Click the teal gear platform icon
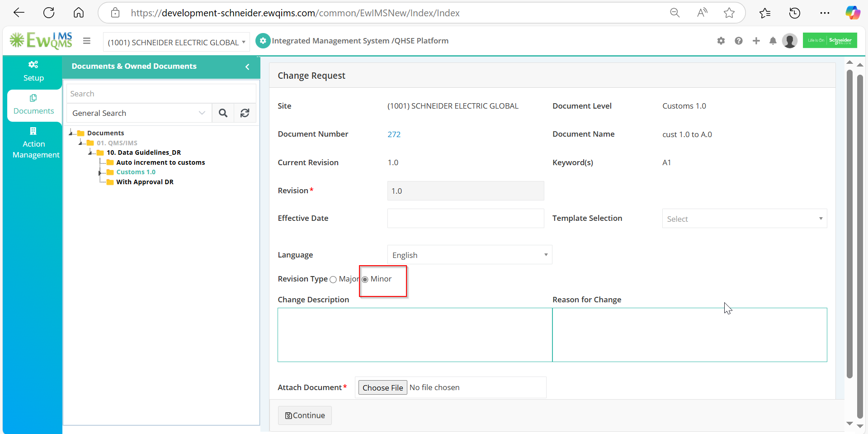This screenshot has height=434, width=868. click(x=263, y=41)
